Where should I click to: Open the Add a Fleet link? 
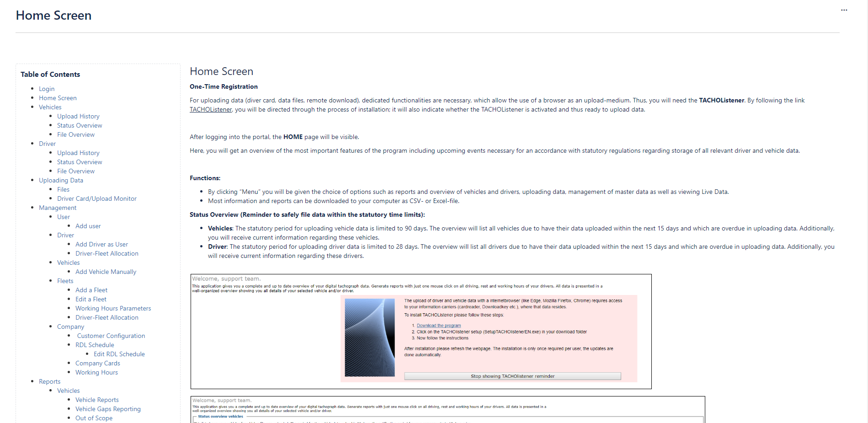91,290
